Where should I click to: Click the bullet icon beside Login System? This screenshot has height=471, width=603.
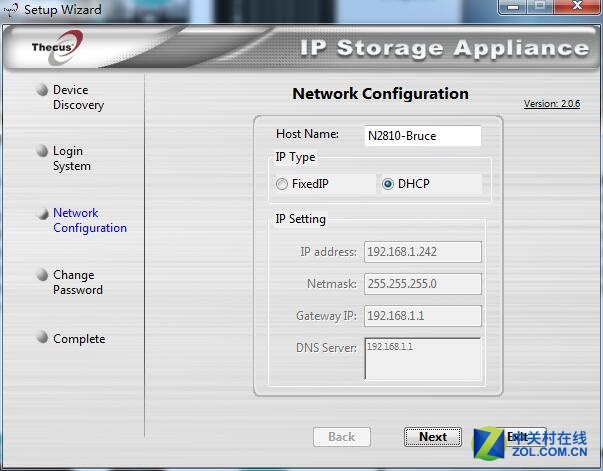[42, 151]
